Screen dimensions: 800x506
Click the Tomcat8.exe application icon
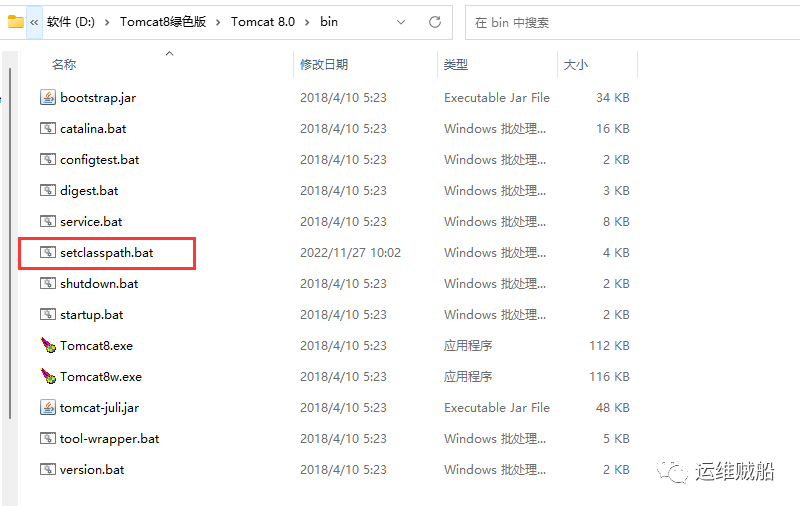click(48, 345)
